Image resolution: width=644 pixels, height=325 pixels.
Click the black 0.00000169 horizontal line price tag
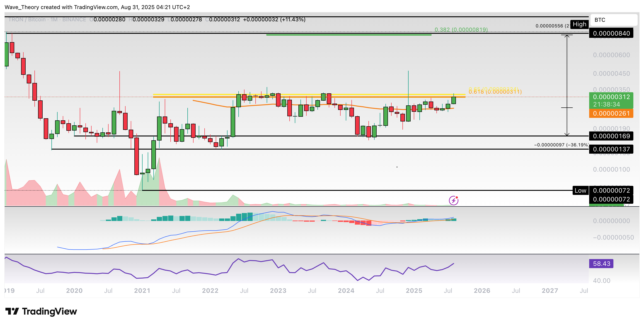point(611,136)
